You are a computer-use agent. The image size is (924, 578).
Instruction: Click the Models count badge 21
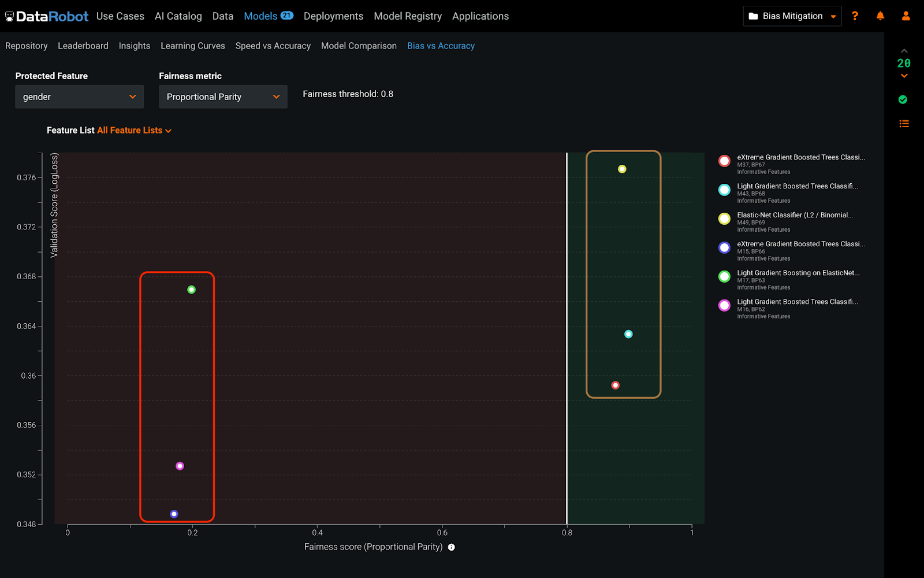(x=287, y=16)
